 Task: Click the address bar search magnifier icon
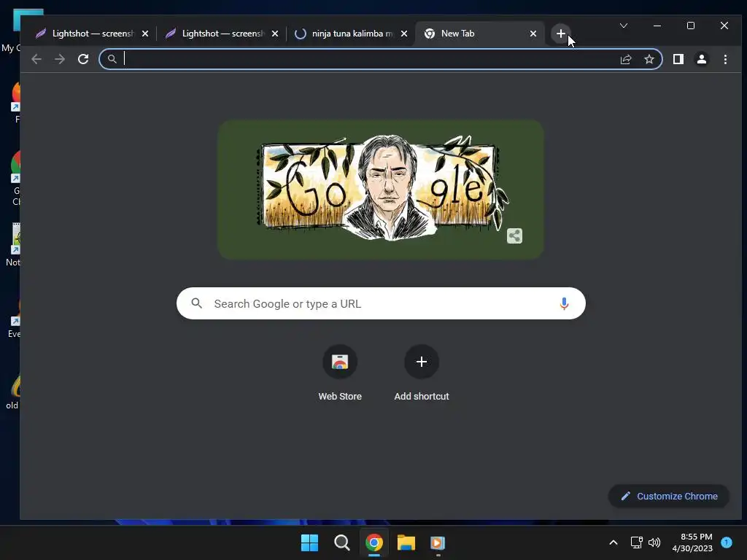(112, 59)
